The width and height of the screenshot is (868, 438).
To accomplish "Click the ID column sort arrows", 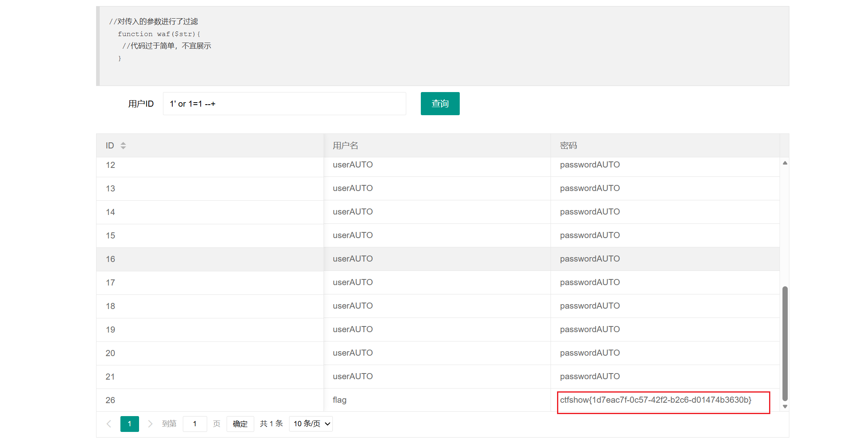I will [x=123, y=146].
